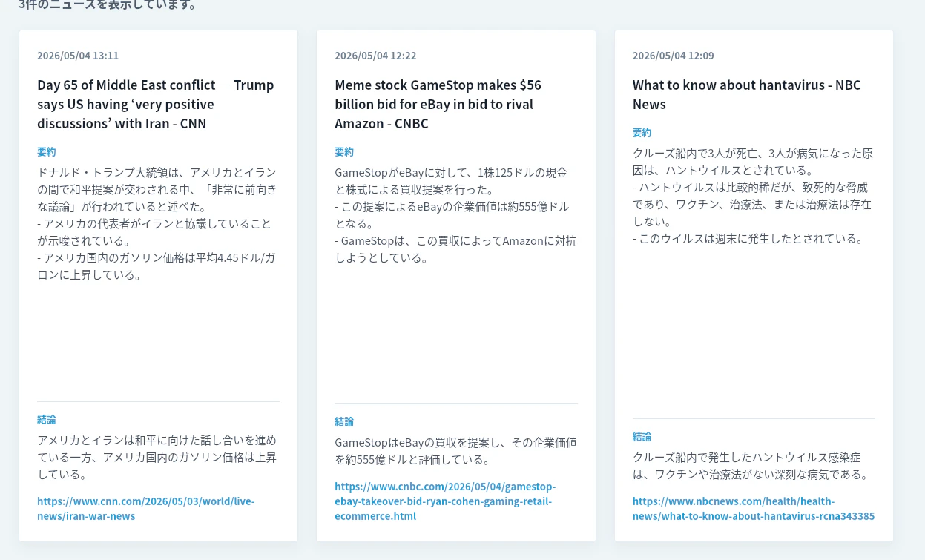Click the conclusion text GameStopはeBayの買収を提案し
The width and height of the screenshot is (925, 560).
pos(455,450)
